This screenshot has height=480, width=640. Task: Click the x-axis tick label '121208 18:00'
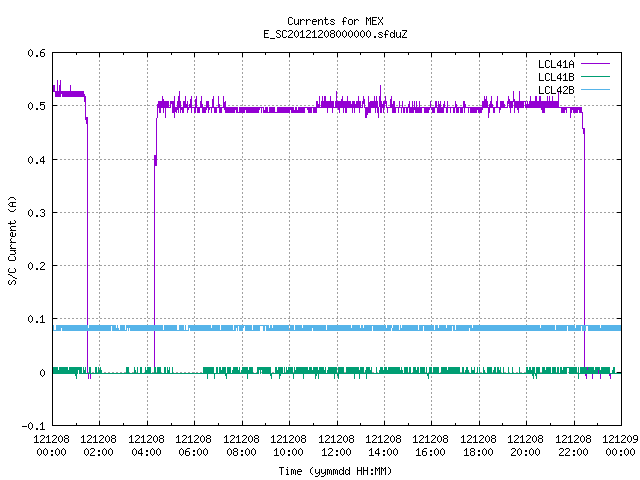coord(478,446)
